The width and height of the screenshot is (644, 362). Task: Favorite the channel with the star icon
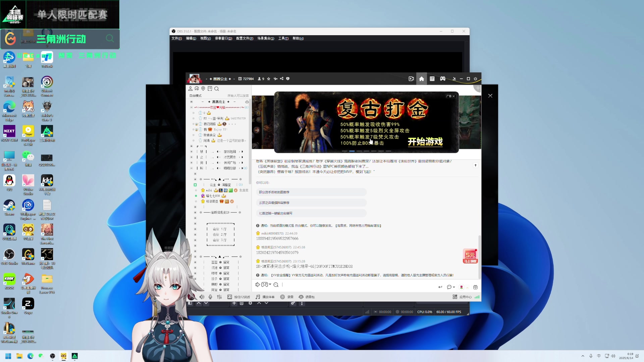[x=269, y=79]
